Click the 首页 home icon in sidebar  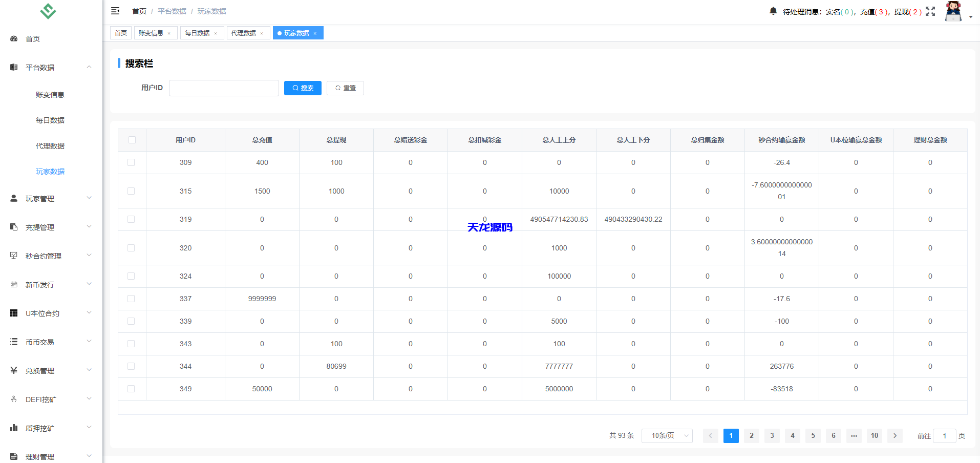pyautogui.click(x=13, y=38)
